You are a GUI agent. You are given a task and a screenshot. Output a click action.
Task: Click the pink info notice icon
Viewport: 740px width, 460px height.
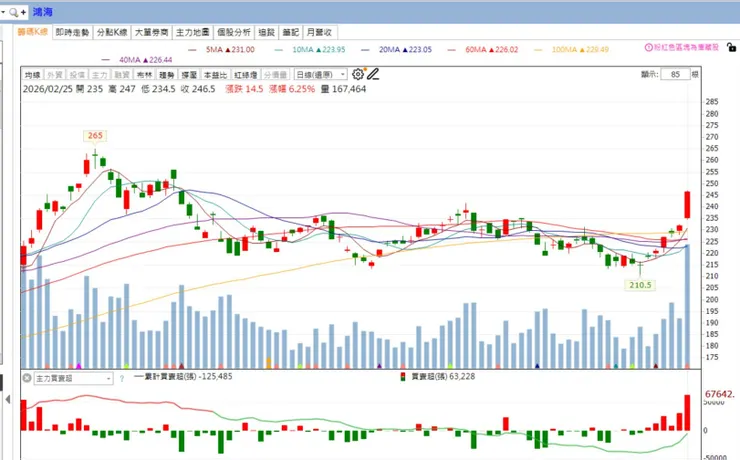648,48
